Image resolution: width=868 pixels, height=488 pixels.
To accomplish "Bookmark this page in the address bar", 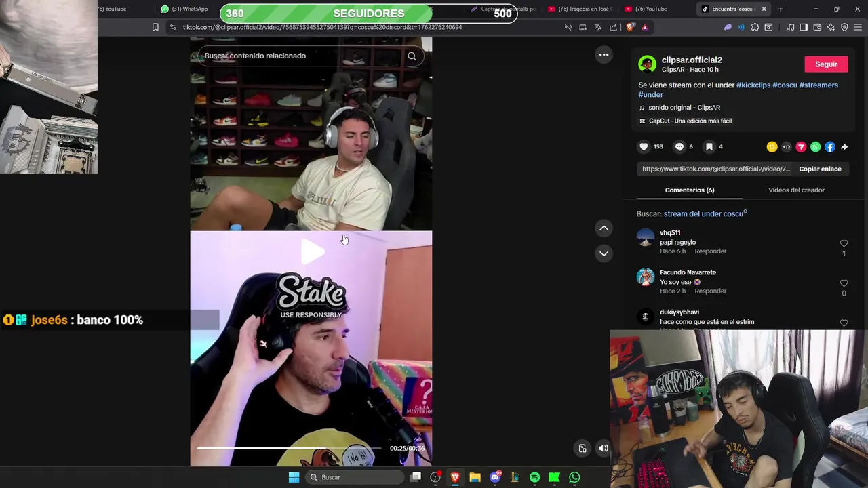I will pos(155,27).
